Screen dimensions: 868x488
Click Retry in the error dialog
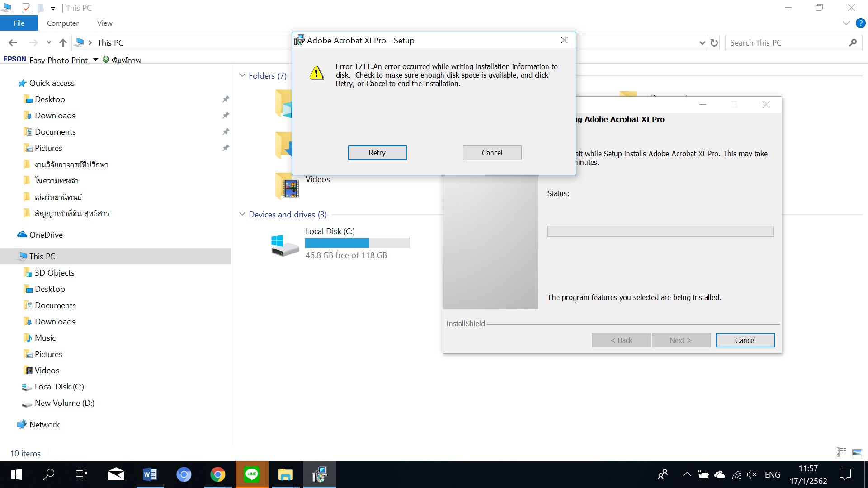coord(377,153)
